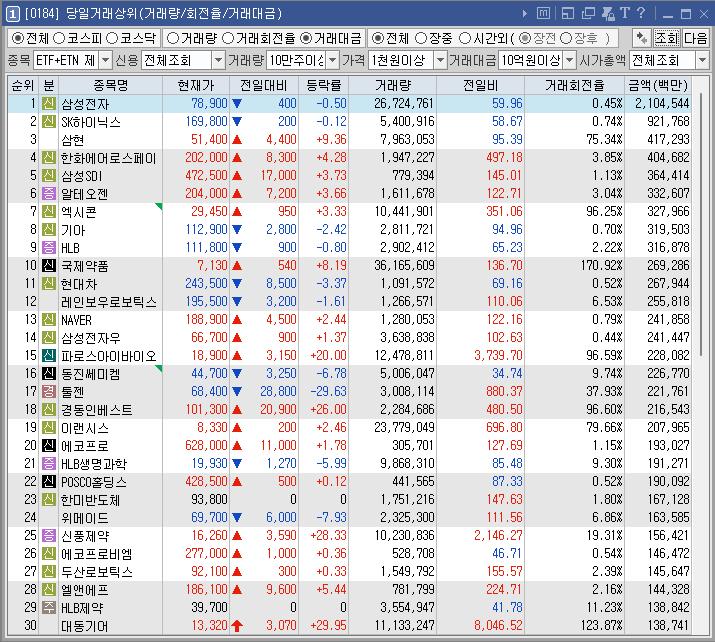
Task: Click the 위메이드 stock name
Action: pyautogui.click(x=85, y=518)
